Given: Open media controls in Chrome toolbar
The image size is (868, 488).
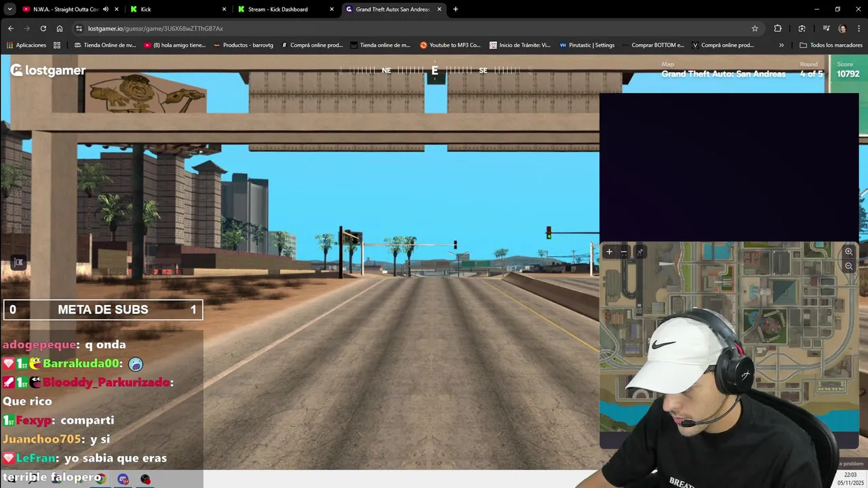Looking at the screenshot, I should tap(826, 28).
